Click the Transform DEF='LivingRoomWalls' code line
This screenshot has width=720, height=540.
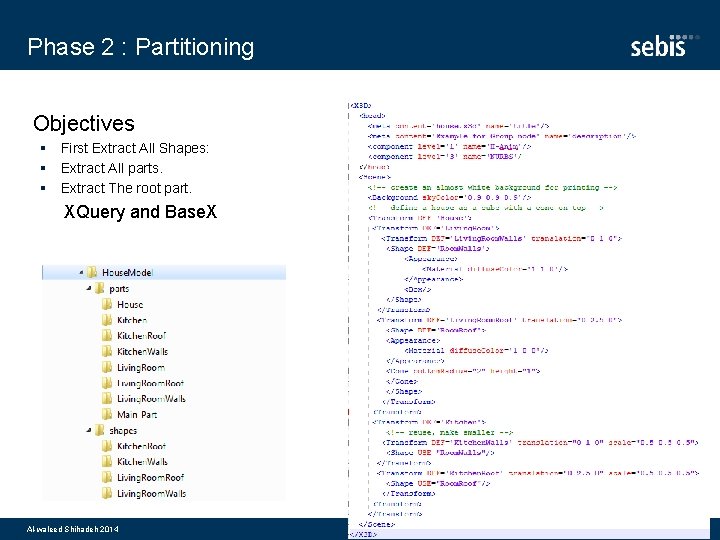pos(501,238)
